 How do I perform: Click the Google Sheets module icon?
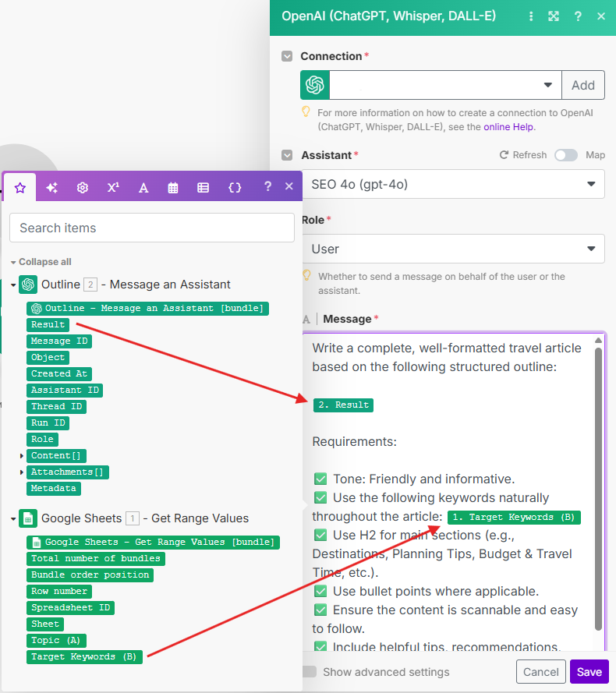pyautogui.click(x=28, y=518)
